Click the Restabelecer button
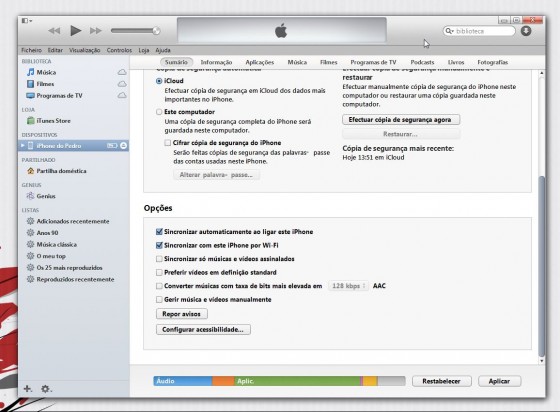Screen dimensions: 560x412 pos(442,381)
